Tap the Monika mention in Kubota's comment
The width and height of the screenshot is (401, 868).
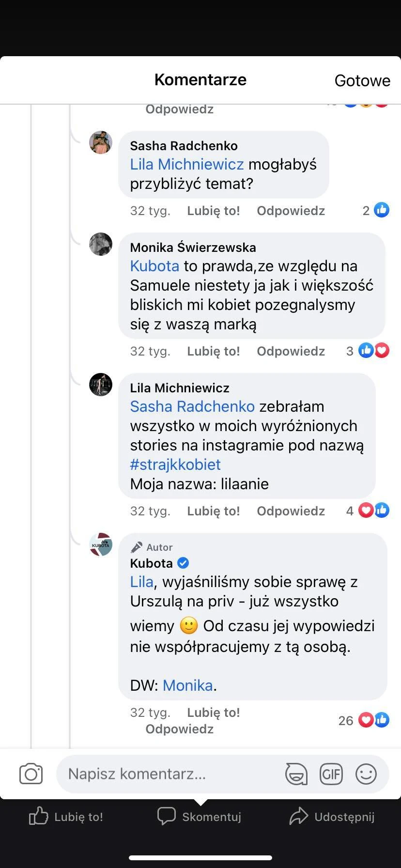pos(187,685)
